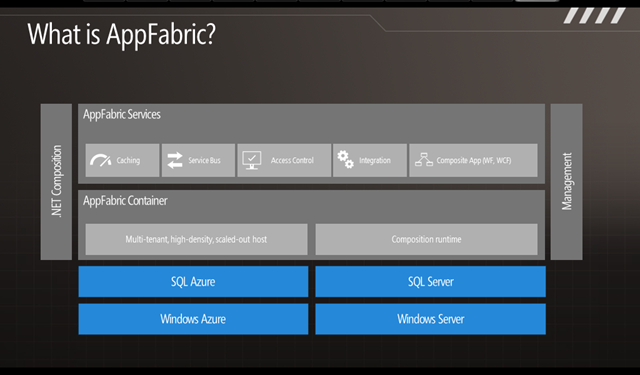Image resolution: width=640 pixels, height=375 pixels.
Task: Click the SQL Azure block
Action: coord(193,282)
